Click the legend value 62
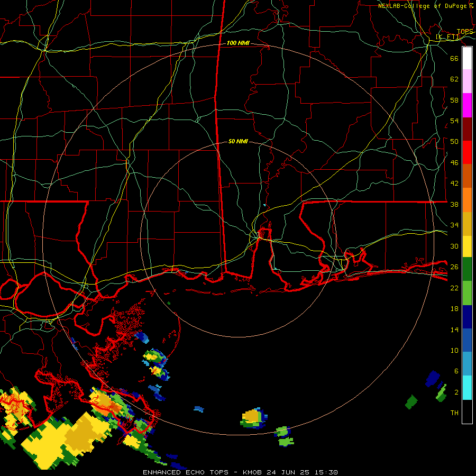The image size is (476, 476). coord(454,79)
